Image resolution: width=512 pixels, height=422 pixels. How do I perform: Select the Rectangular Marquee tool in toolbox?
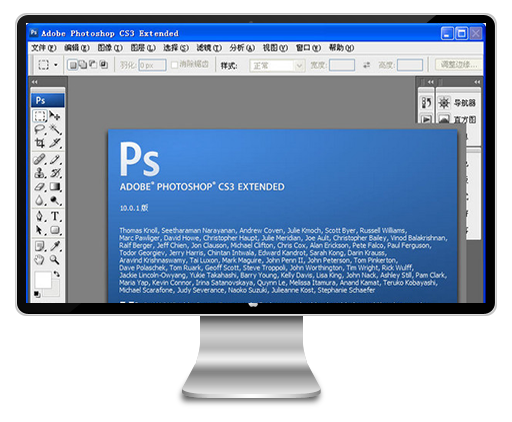[40, 116]
